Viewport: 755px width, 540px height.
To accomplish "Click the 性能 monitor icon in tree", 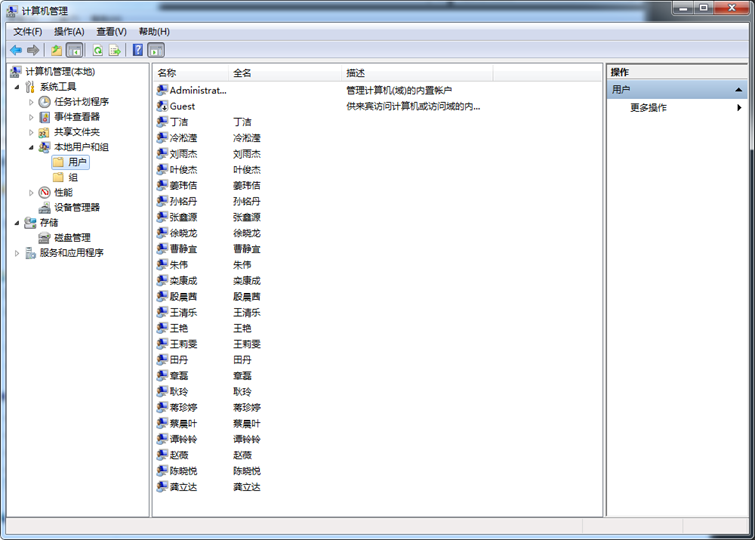I will [44, 193].
